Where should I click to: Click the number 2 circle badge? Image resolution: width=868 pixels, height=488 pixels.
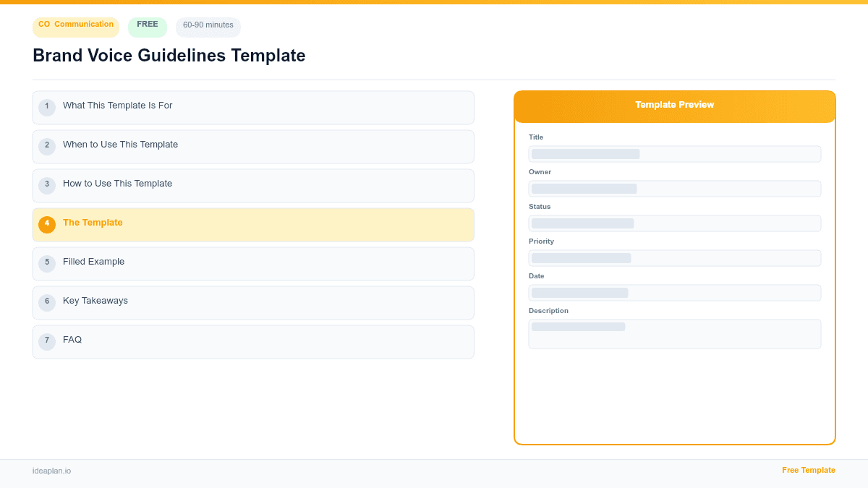click(47, 147)
